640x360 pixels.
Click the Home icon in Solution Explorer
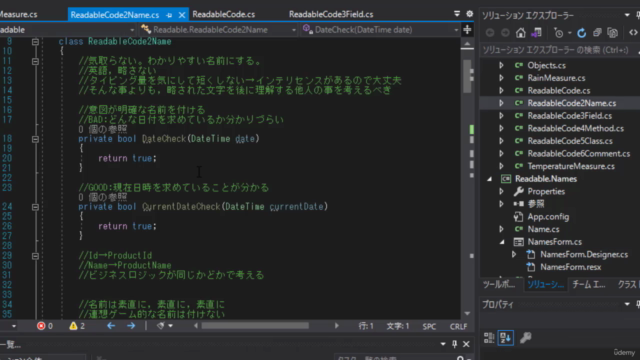point(520,33)
